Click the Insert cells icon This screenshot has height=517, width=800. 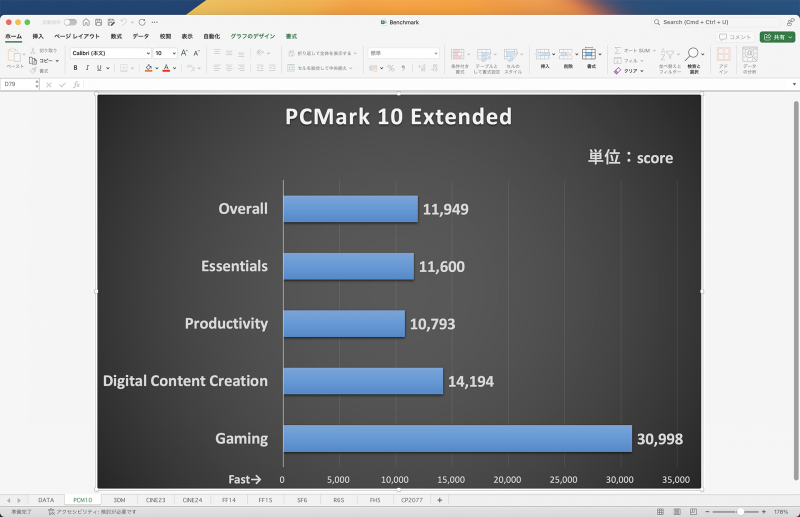coord(543,54)
